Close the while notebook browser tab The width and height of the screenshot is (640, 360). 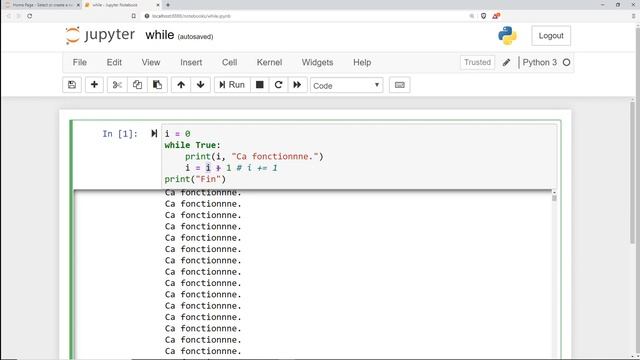(158, 5)
